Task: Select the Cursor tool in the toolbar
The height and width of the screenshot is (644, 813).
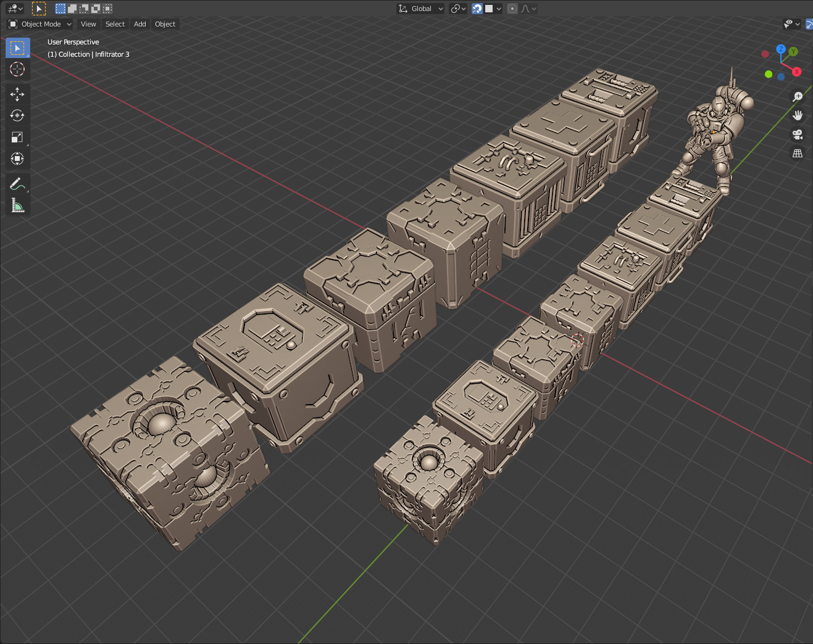Action: point(17,69)
